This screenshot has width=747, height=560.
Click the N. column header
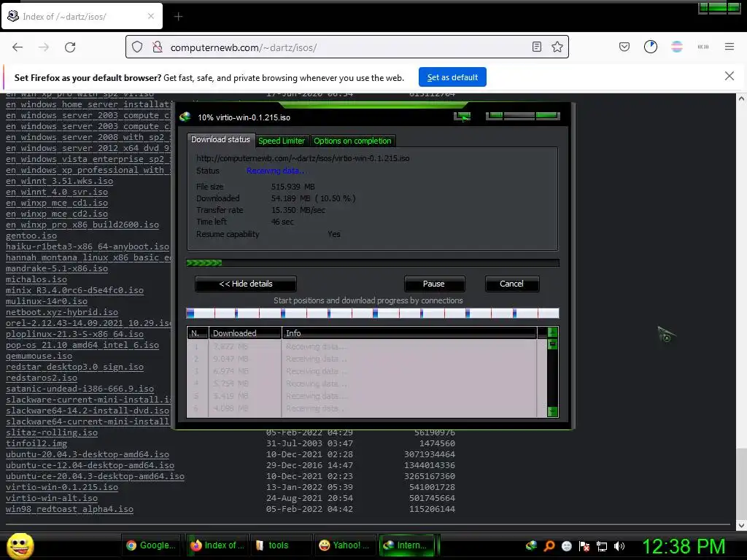pos(198,332)
